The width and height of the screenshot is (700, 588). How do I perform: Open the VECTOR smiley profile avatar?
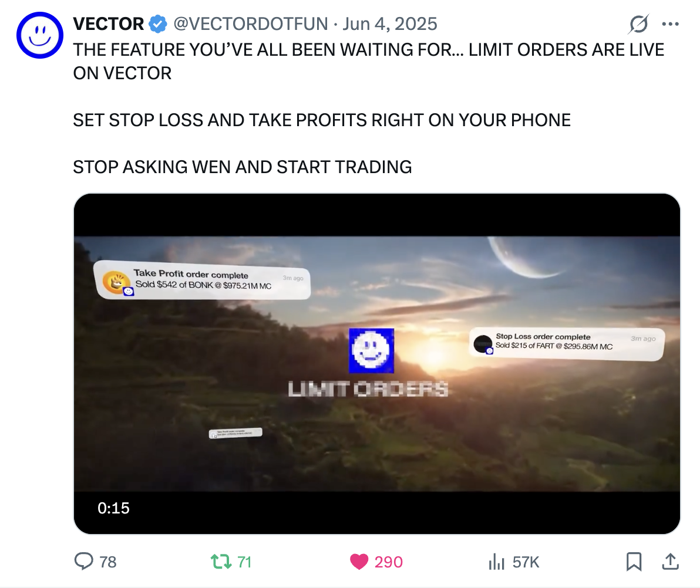40,35
